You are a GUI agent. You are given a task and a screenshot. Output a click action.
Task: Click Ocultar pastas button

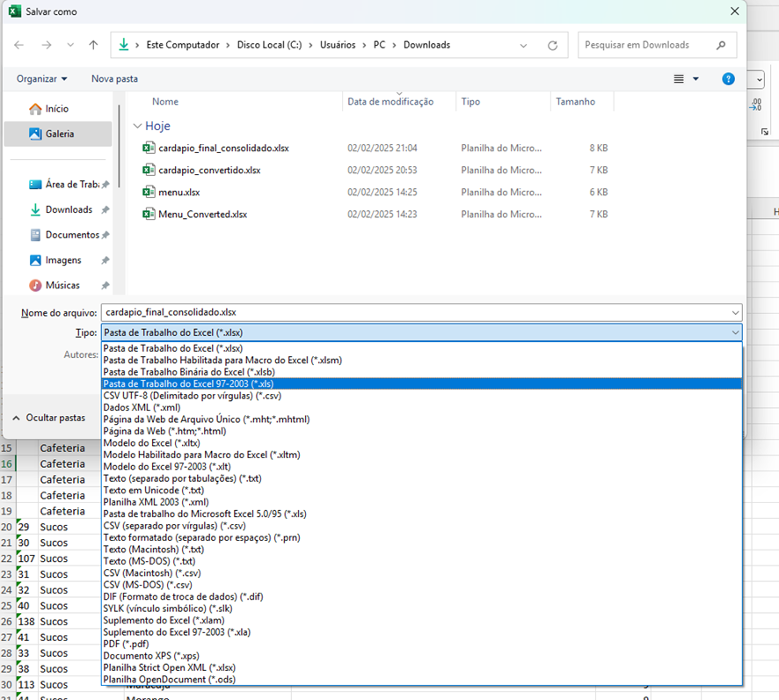pos(48,418)
